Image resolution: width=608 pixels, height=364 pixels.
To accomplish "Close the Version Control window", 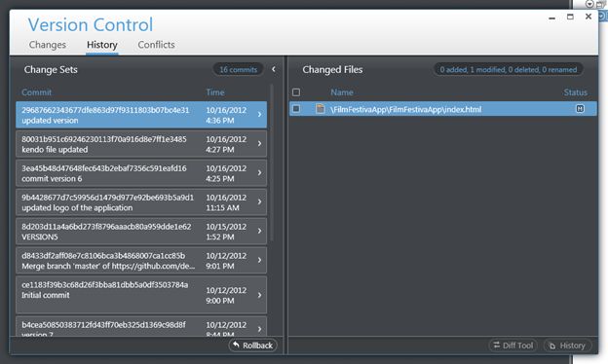I will (x=589, y=17).
